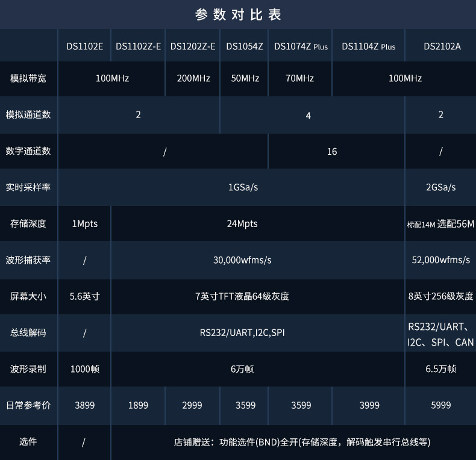Click the 选件 row label
Image resolution: width=476 pixels, height=460 pixels.
pos(28,441)
